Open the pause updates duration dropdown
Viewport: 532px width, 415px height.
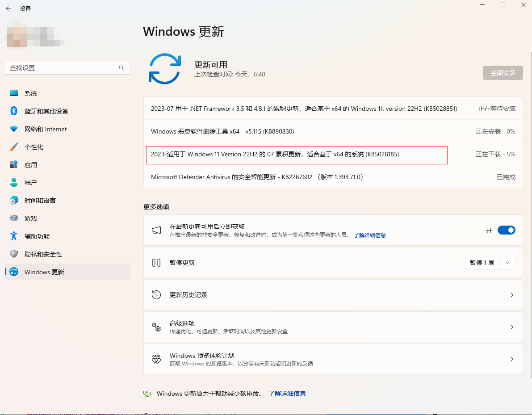pos(507,263)
